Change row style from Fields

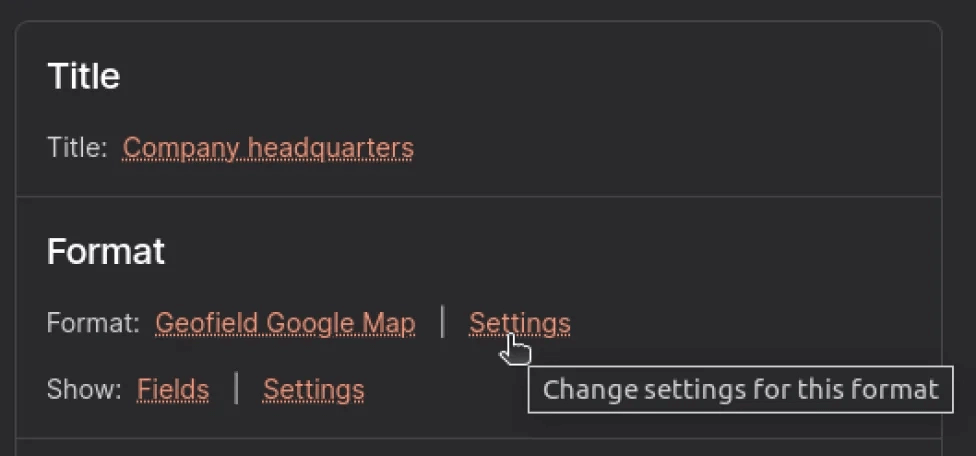pos(173,389)
